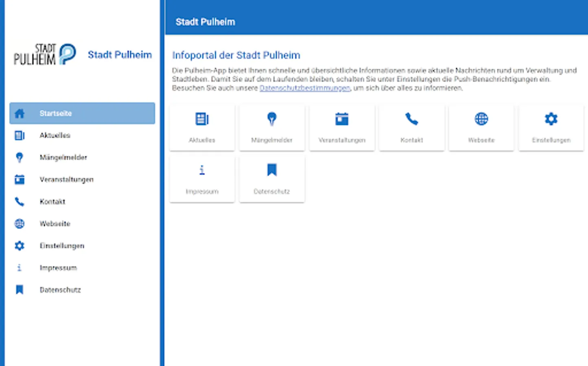Follow the Datenschutzbestimmungen link

[x=305, y=88]
